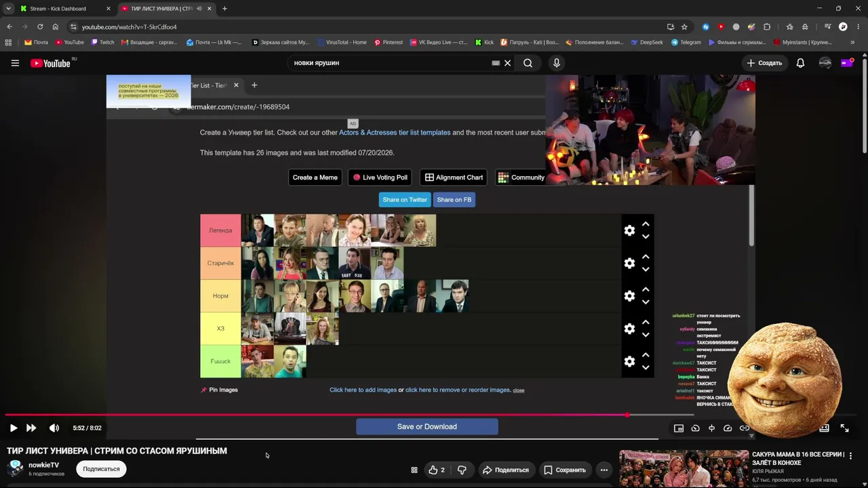Reload the current page

[40, 27]
